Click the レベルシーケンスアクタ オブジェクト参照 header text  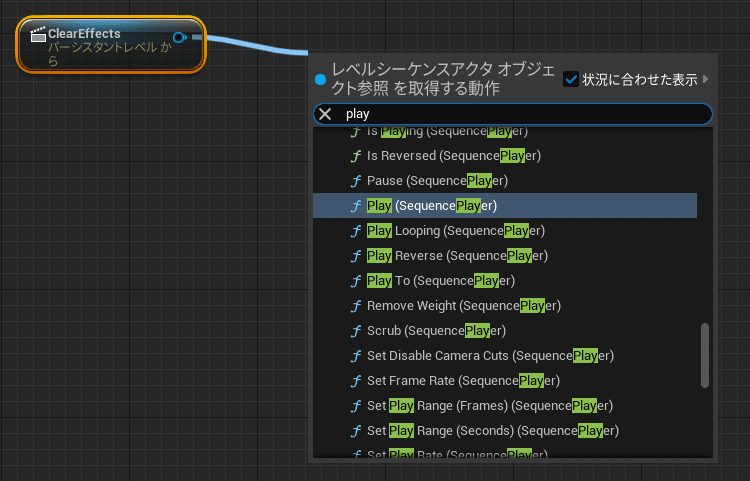pos(443,78)
